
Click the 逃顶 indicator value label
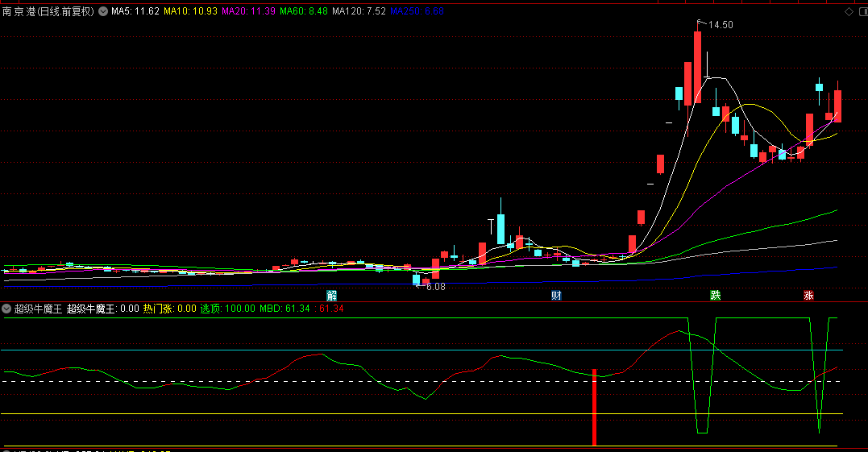pyautogui.click(x=227, y=309)
